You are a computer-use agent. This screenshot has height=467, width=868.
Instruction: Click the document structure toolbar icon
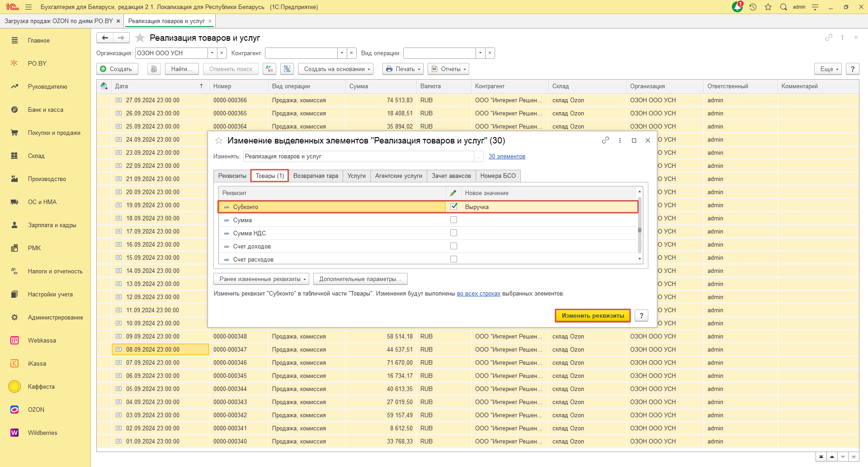pyautogui.click(x=287, y=69)
